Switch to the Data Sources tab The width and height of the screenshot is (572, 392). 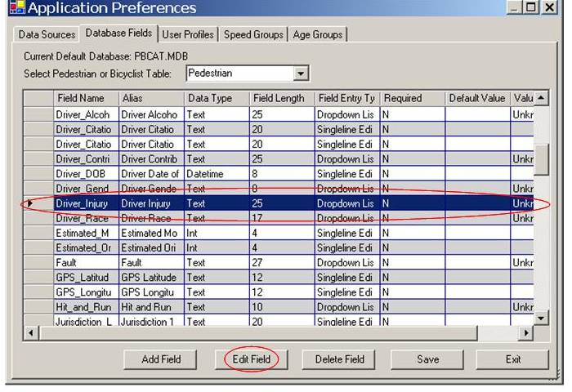[x=47, y=34]
